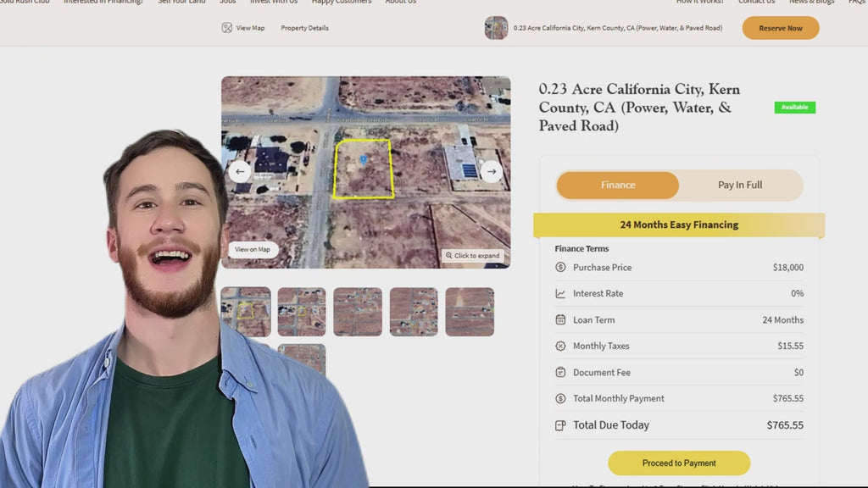Click the small listing thumbnail in the sticky header
The height and width of the screenshot is (488, 868).
(496, 28)
